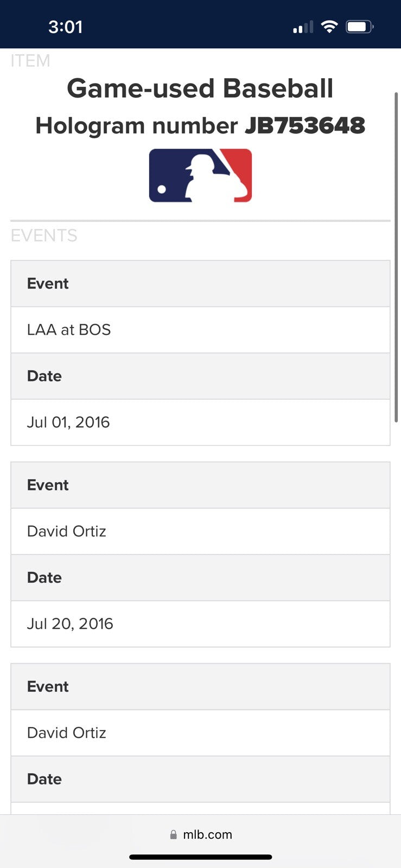
Task: Select the hologram number JB753648
Action: [304, 126]
